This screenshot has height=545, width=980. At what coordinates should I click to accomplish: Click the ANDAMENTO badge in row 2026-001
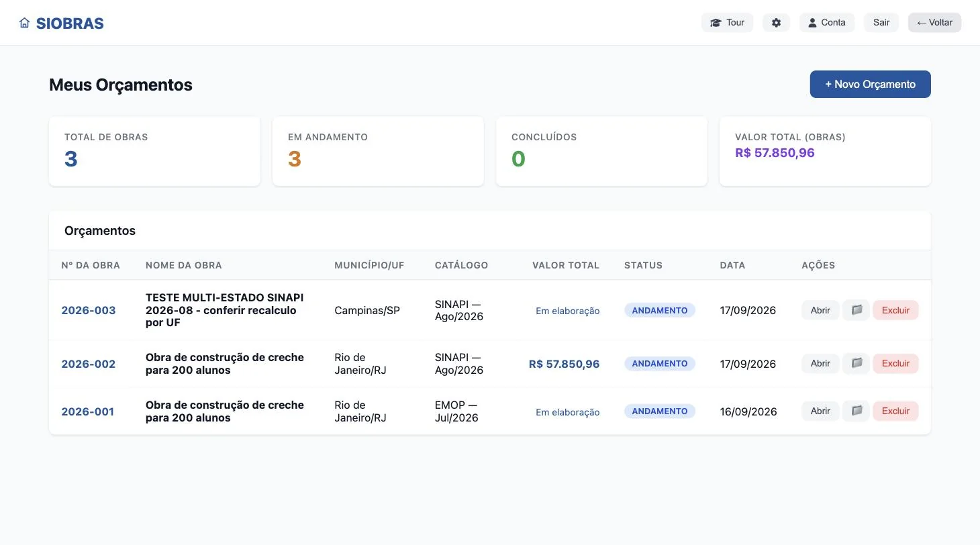pyautogui.click(x=660, y=411)
